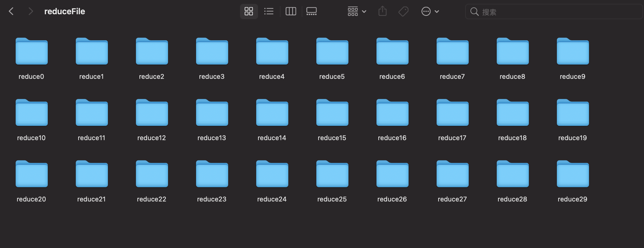644x248 pixels.
Task: Select the reduce17 folder icon
Action: (453, 113)
